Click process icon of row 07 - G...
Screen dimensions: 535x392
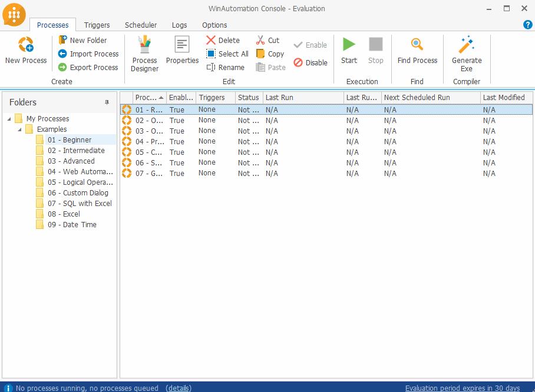127,173
